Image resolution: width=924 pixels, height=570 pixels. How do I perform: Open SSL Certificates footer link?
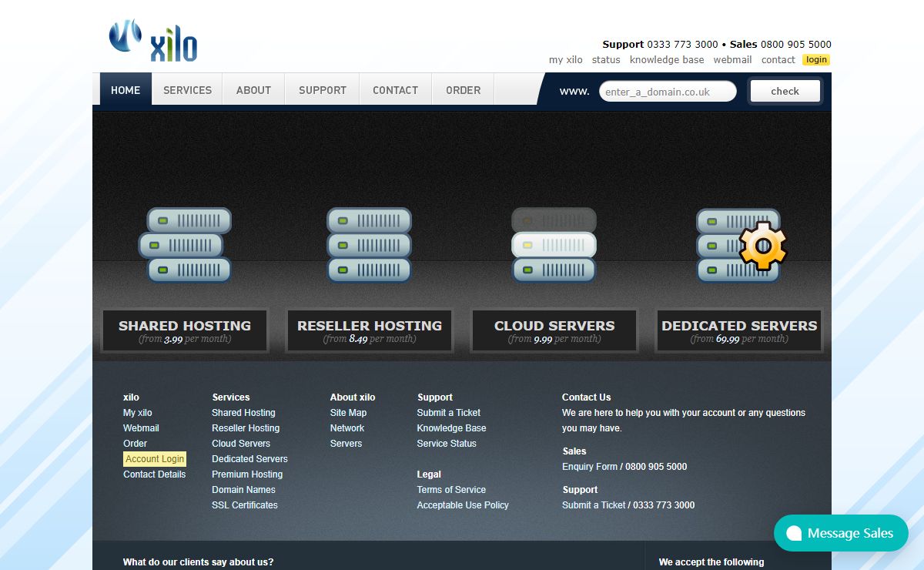point(245,505)
